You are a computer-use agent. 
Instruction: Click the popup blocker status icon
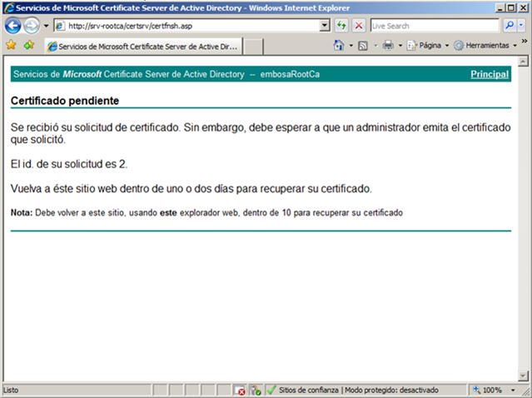pyautogui.click(x=240, y=390)
